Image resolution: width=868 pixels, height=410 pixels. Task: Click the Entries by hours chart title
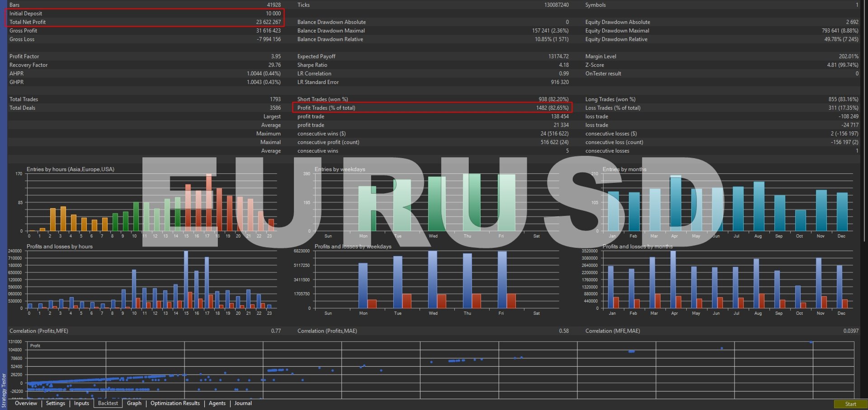(x=71, y=169)
